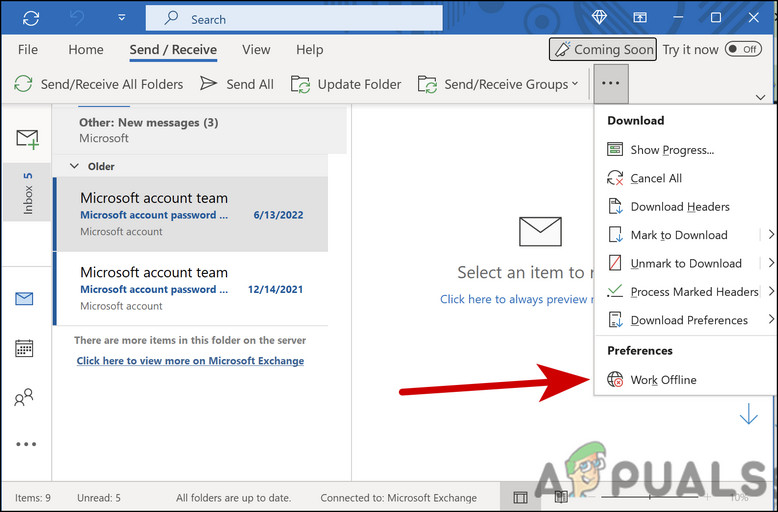
Task: Select the Send / Receive tab
Action: (173, 50)
